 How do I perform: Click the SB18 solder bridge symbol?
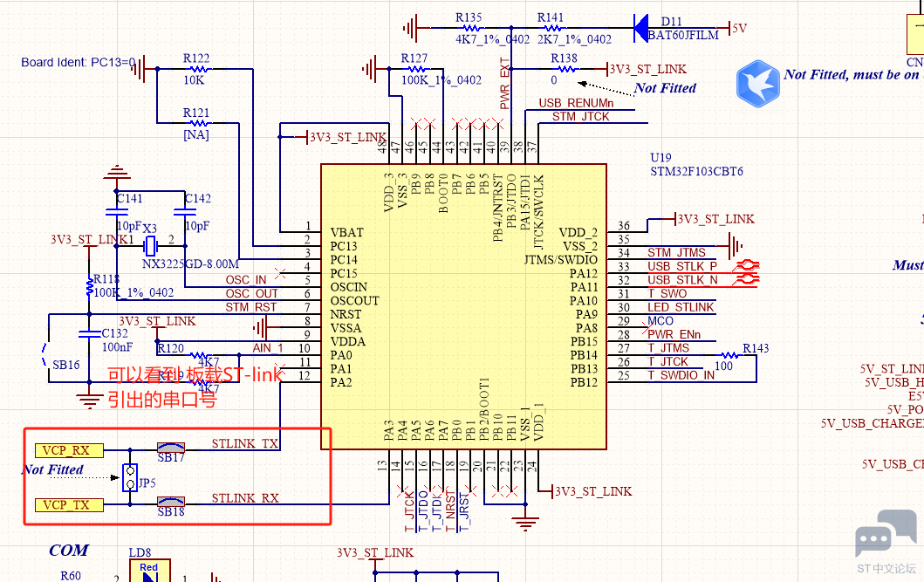(x=171, y=502)
